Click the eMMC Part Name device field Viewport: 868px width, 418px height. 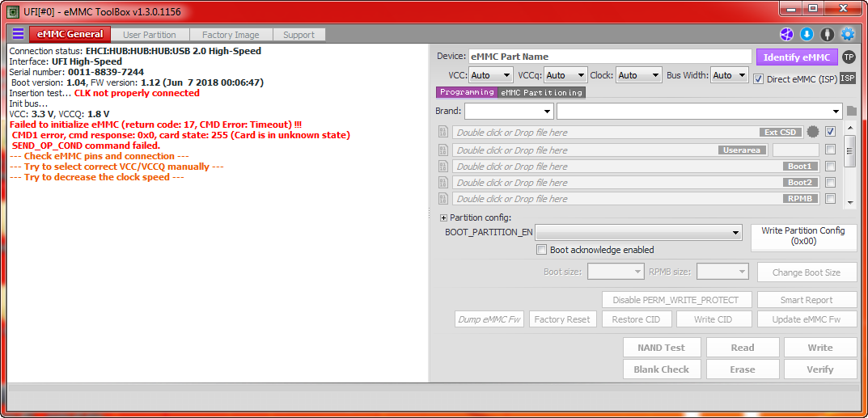[x=610, y=57]
